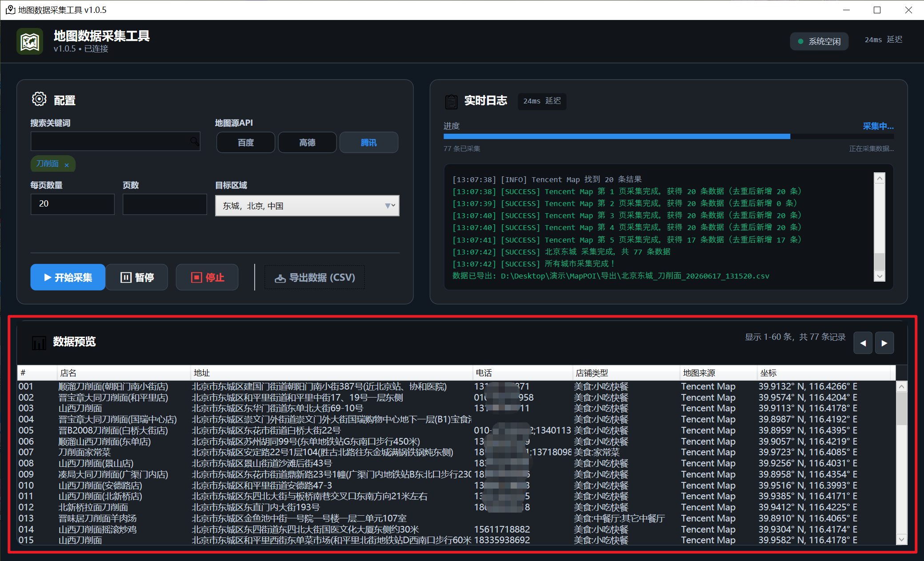Select row 晋B2008刀削面(白桥大街店)
924x561 pixels.
point(456,430)
